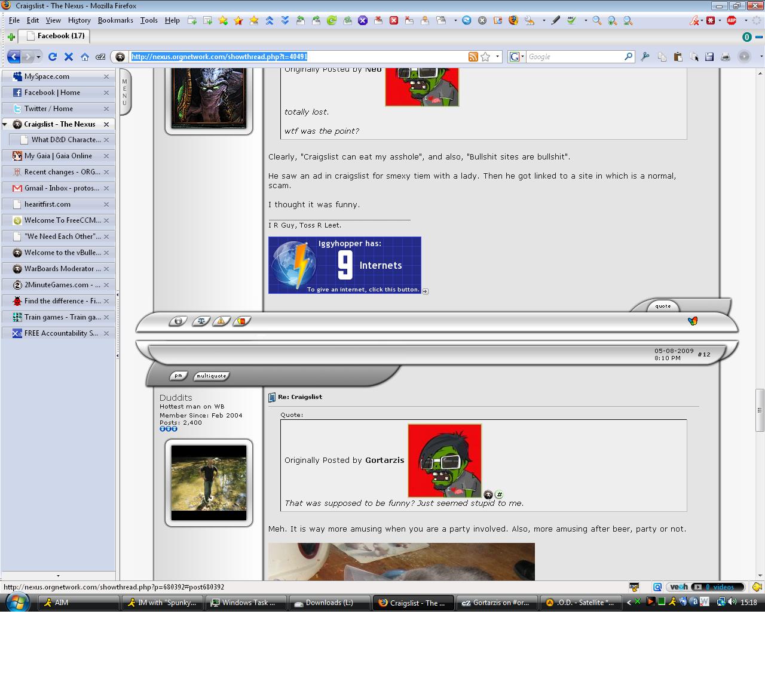Click the printer icon in navigation bar

(725, 57)
